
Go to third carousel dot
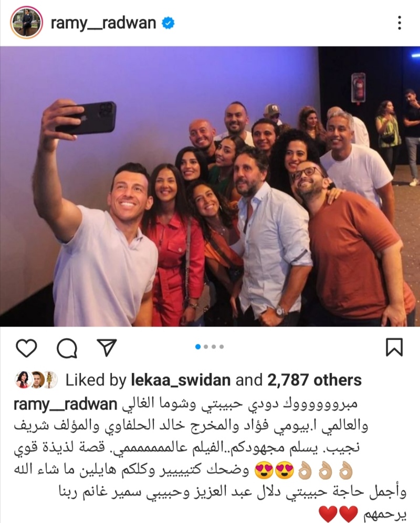(x=214, y=347)
